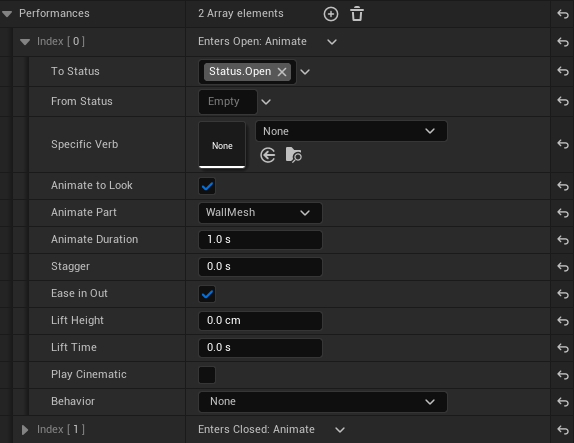574x443 pixels.
Task: Click the Lift Height 0.0 cm field
Action: tap(260, 321)
